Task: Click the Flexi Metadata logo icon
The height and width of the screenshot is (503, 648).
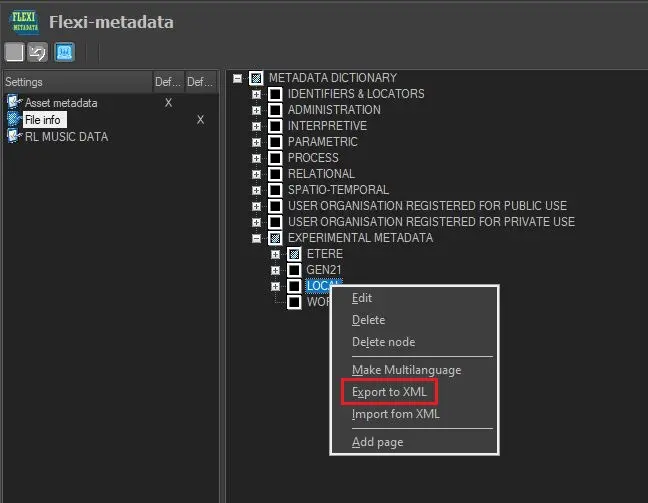Action: point(25,20)
